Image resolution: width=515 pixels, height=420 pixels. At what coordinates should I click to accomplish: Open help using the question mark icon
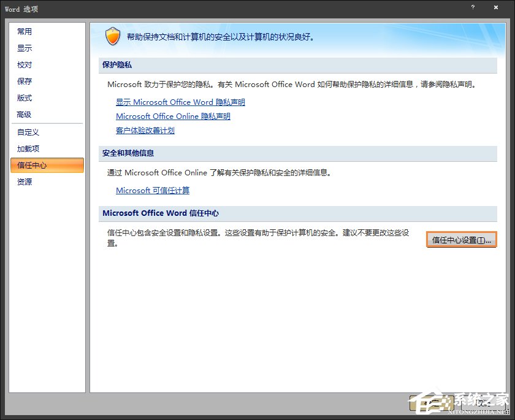tap(472, 8)
